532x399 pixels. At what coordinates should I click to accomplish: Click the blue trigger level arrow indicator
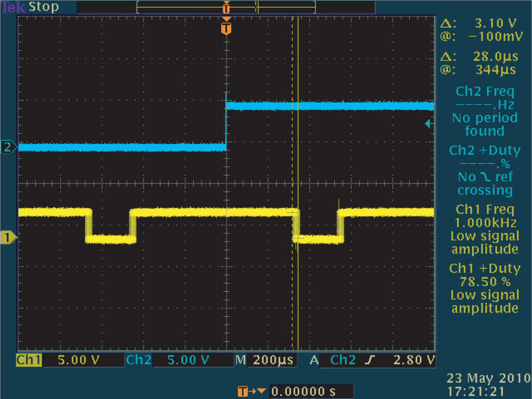(429, 124)
